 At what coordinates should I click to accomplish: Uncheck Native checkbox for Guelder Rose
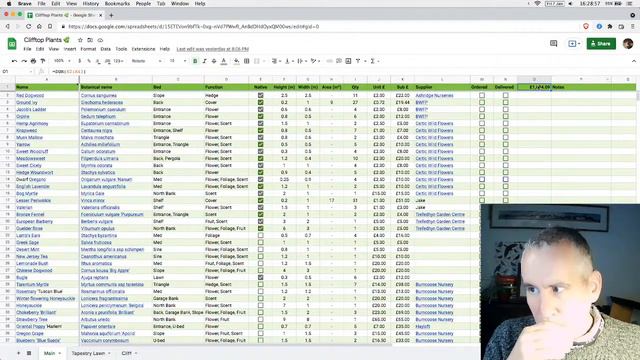click(x=260, y=229)
